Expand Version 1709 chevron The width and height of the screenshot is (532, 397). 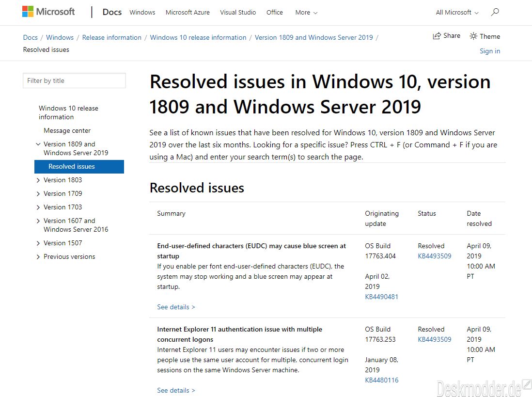click(x=38, y=194)
